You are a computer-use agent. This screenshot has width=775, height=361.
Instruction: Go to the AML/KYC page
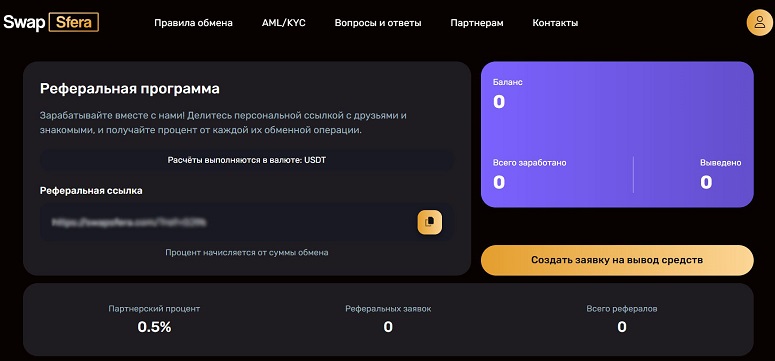pyautogui.click(x=284, y=23)
